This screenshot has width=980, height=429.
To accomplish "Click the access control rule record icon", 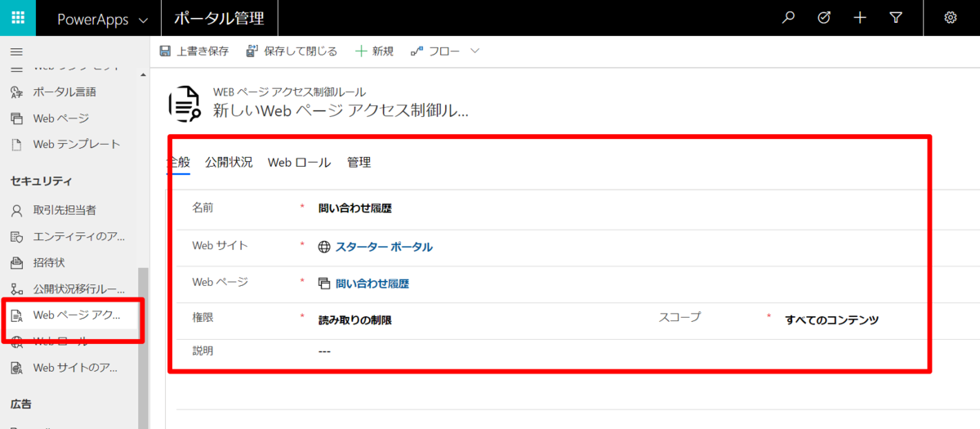I will click(185, 104).
